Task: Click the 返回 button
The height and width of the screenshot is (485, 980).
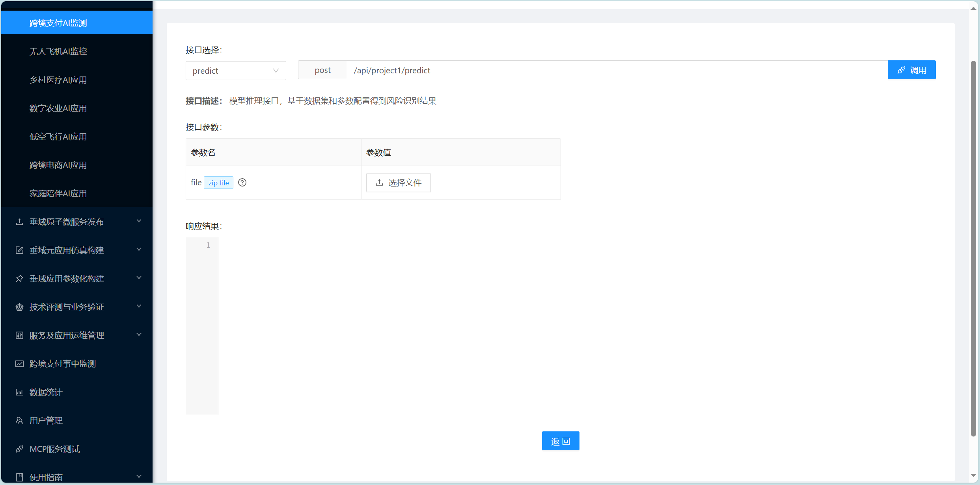Action: point(561,441)
